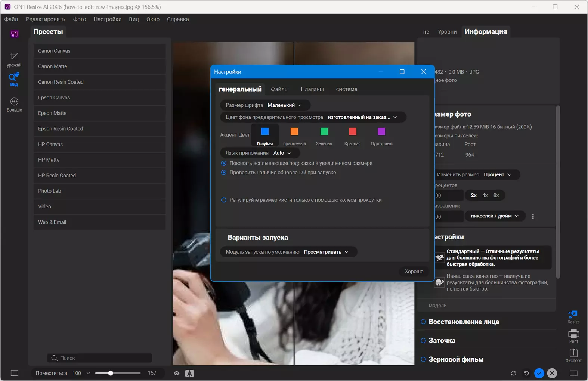The width and height of the screenshot is (588, 381).
Task: Toggle check for updates on startup
Action: coord(224,172)
